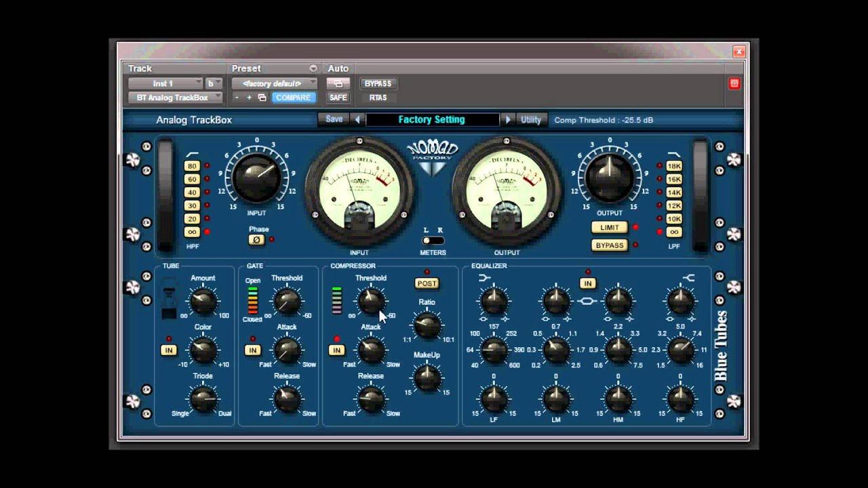This screenshot has height=488, width=868.
Task: Click the RTAS format label
Action: [378, 98]
